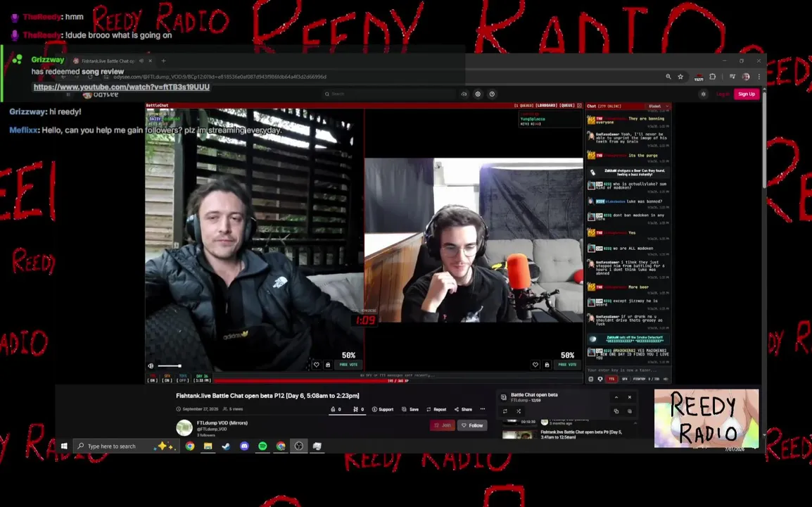Click the Odysee upload cloud icon

click(464, 94)
